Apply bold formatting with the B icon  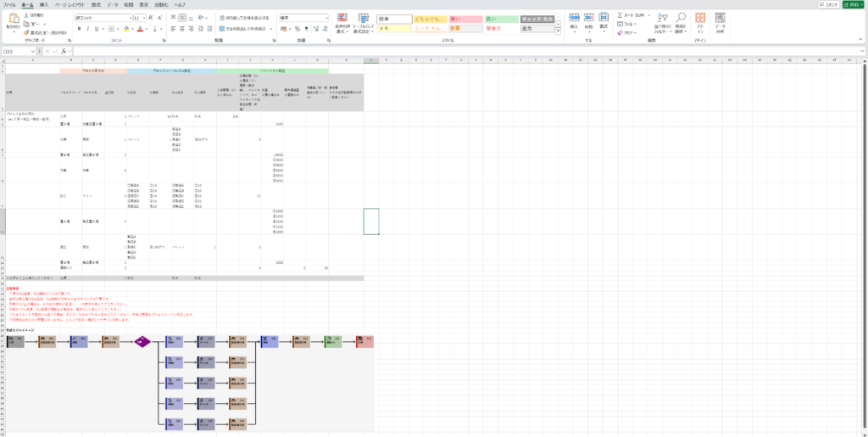[x=78, y=29]
